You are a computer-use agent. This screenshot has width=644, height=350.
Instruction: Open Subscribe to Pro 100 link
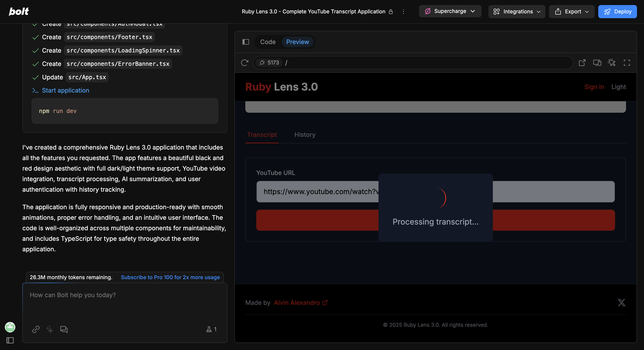pyautogui.click(x=170, y=277)
